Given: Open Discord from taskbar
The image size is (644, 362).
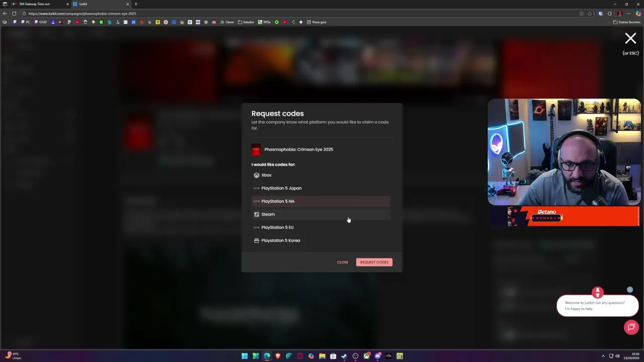Looking at the screenshot, I should (378, 356).
